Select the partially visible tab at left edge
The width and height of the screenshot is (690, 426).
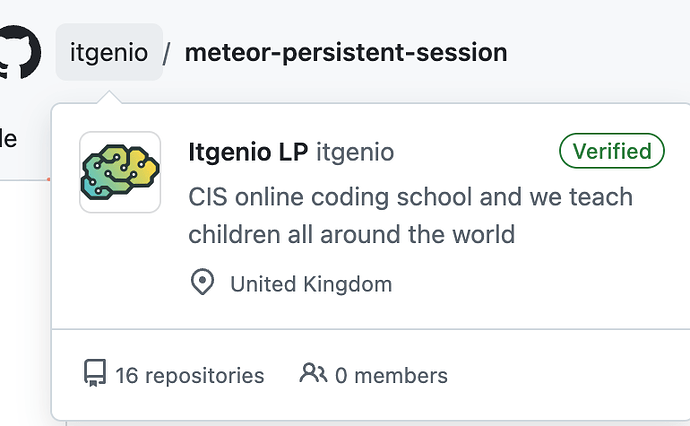[8, 140]
